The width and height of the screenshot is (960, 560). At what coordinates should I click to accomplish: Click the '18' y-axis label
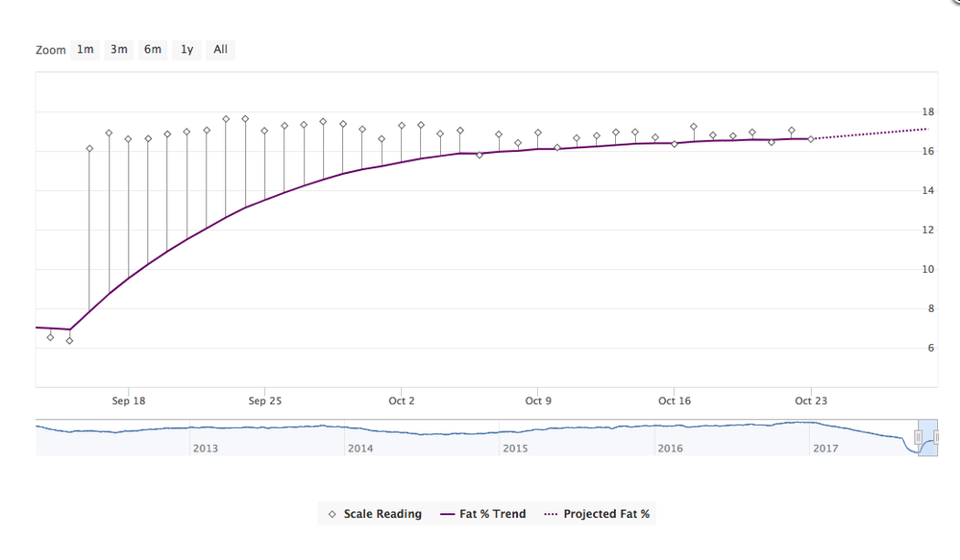tap(928, 112)
